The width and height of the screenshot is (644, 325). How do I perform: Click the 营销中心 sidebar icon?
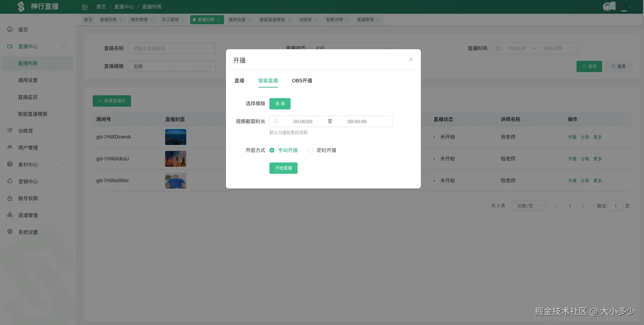coord(10,181)
